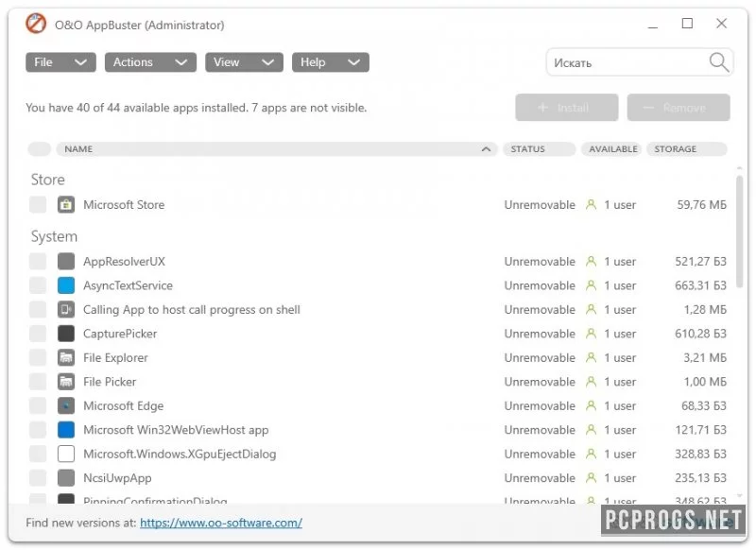Click user icon in XGpuEjectDialog row
756x550 pixels.
(591, 454)
